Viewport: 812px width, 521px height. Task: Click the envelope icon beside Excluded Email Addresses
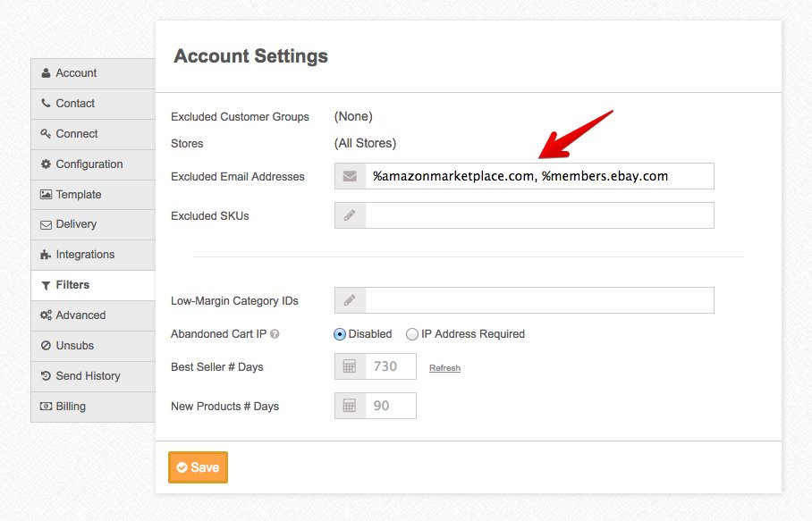(x=350, y=176)
